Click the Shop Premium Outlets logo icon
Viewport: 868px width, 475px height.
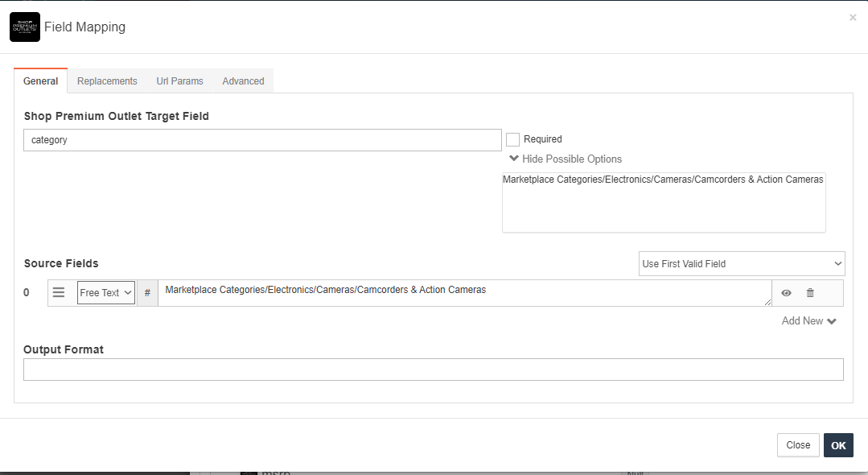tap(25, 27)
